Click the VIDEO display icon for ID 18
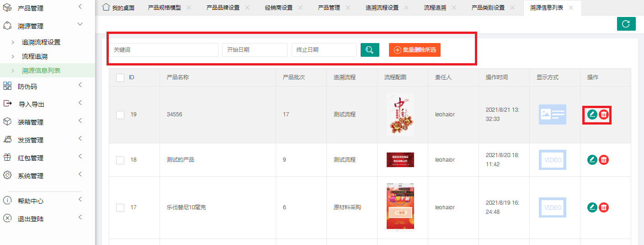 552,160
